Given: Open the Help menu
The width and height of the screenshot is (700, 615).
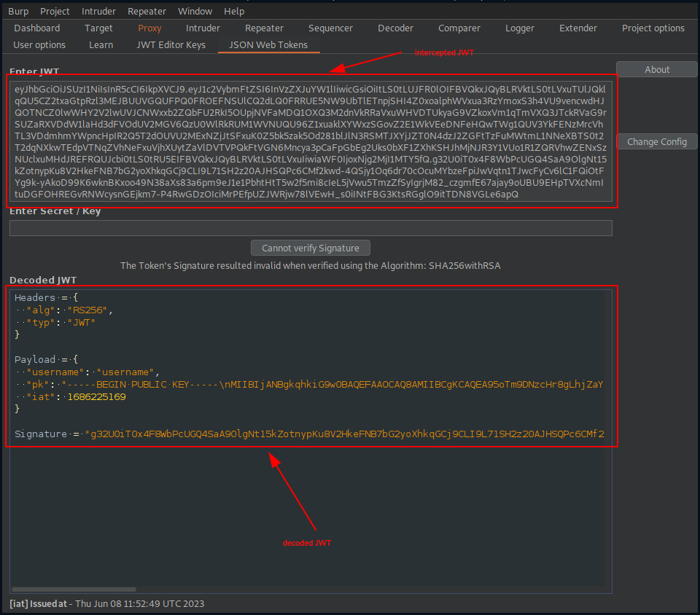Looking at the screenshot, I should pos(234,11).
